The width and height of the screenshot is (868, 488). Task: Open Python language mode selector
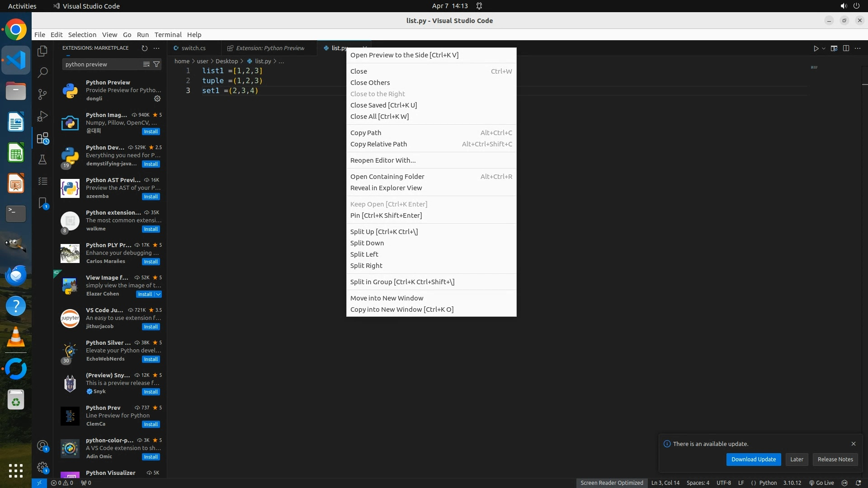(768, 483)
